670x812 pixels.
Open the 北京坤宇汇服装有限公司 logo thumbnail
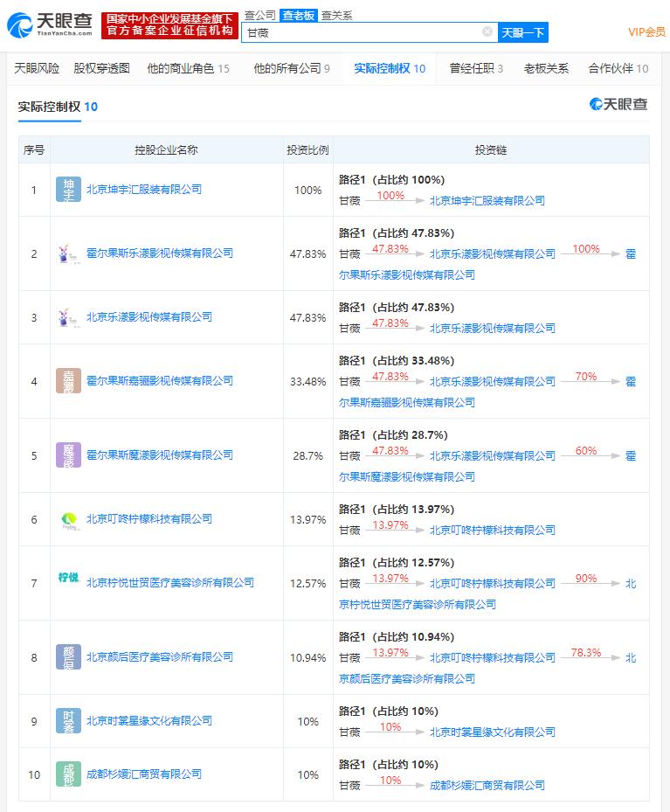coord(68,190)
